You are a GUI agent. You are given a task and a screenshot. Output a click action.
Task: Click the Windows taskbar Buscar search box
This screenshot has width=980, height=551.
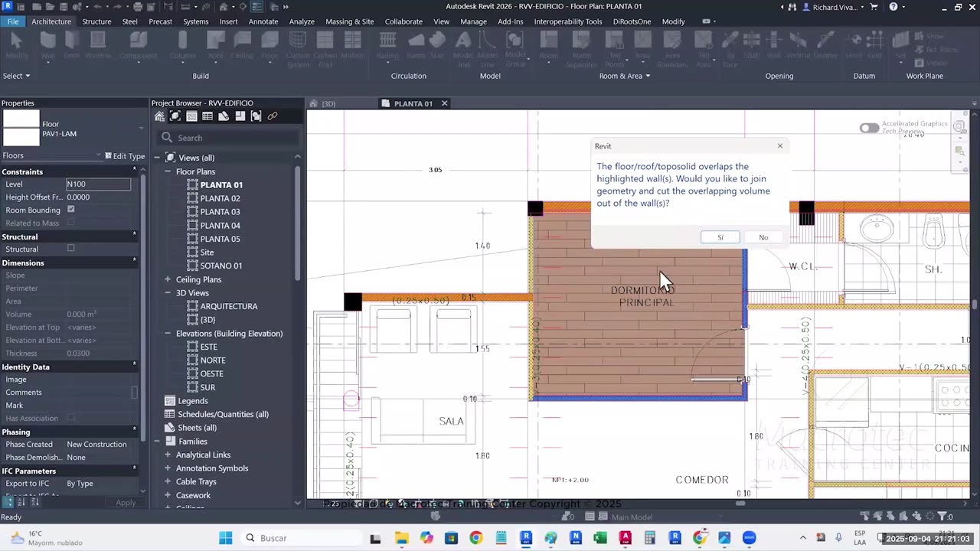[302, 538]
